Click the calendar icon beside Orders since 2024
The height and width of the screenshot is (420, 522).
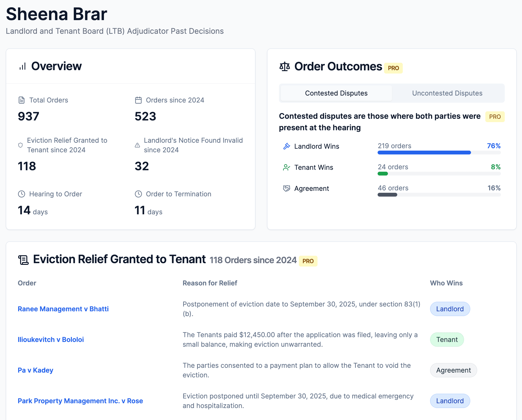tap(138, 100)
